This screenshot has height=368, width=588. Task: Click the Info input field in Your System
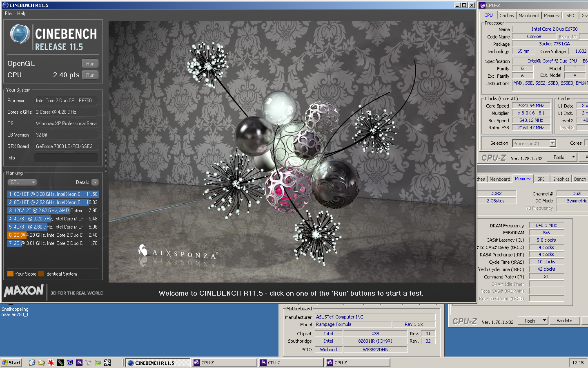[x=66, y=158]
